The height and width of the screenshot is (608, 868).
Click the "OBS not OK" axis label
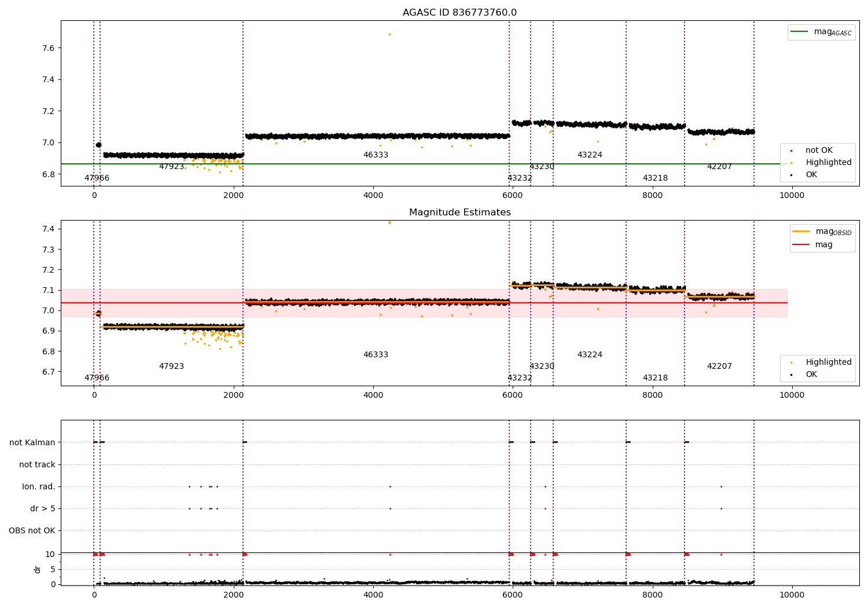32,530
